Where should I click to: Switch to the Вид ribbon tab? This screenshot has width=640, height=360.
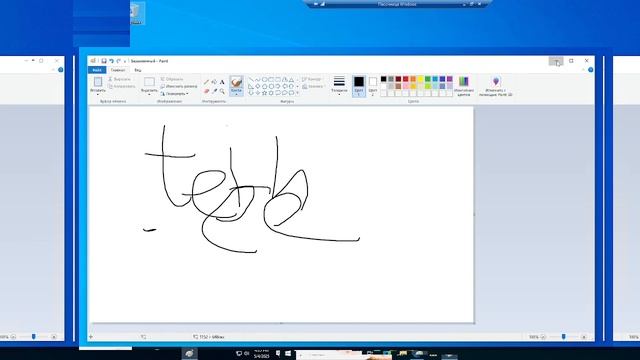click(x=138, y=70)
